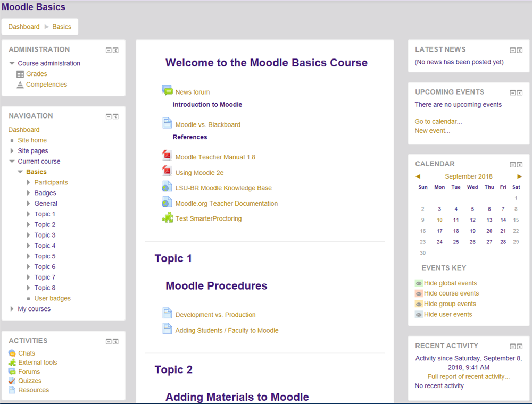Click the Test SmarterProctoring puzzle icon
Image resolution: width=532 pixels, height=404 pixels.
[167, 217]
